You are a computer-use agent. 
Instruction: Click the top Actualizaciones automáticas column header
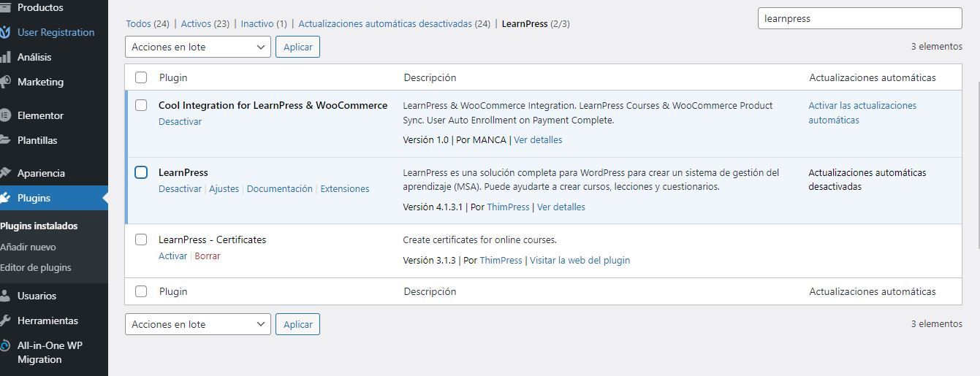pos(873,77)
